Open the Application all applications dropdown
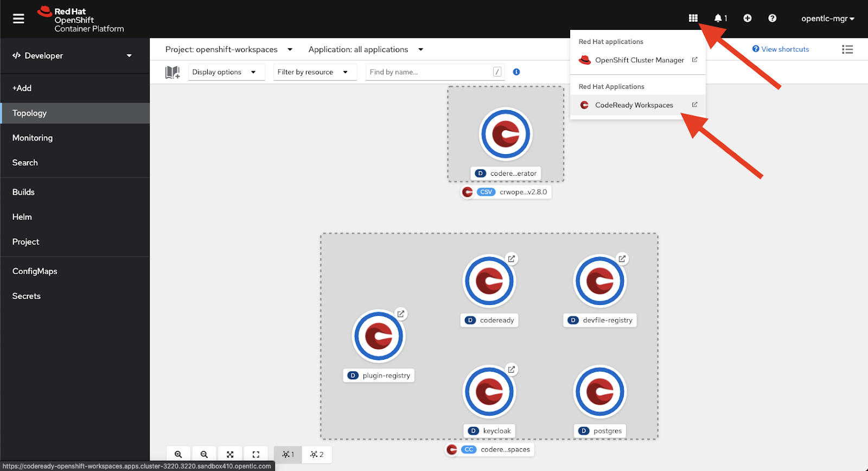 pos(366,49)
